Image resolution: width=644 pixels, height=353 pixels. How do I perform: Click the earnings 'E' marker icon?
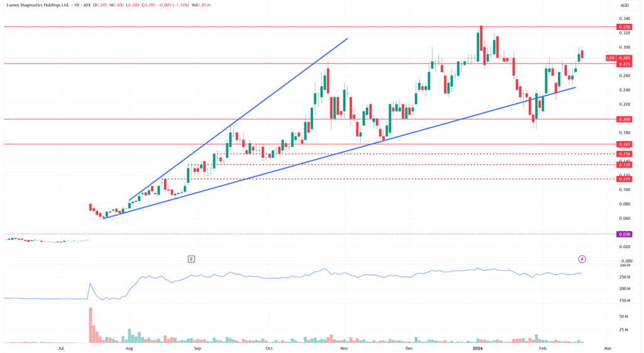click(191, 259)
